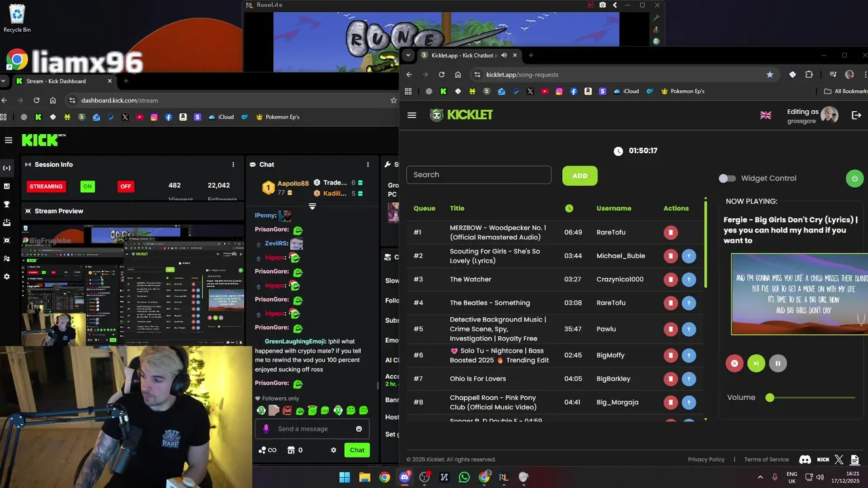Show hidden system tray icons
The height and width of the screenshot is (488, 868).
point(759,477)
